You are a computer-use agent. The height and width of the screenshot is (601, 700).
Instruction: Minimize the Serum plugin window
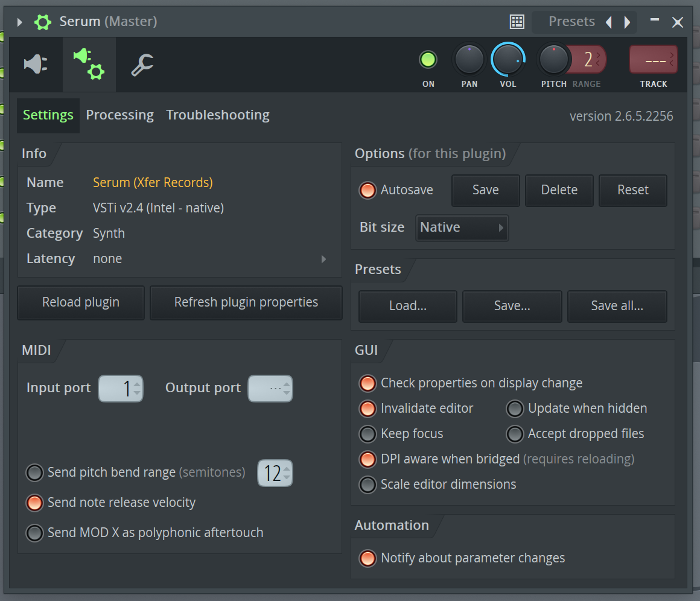655,20
